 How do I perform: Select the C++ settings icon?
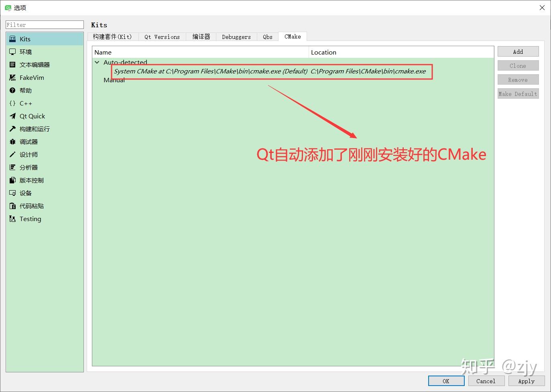click(x=25, y=103)
